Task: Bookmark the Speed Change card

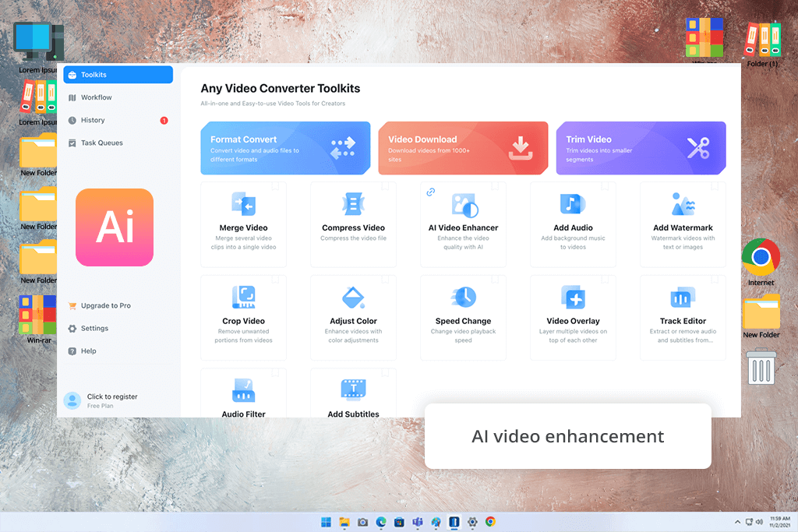Action: coord(495,280)
